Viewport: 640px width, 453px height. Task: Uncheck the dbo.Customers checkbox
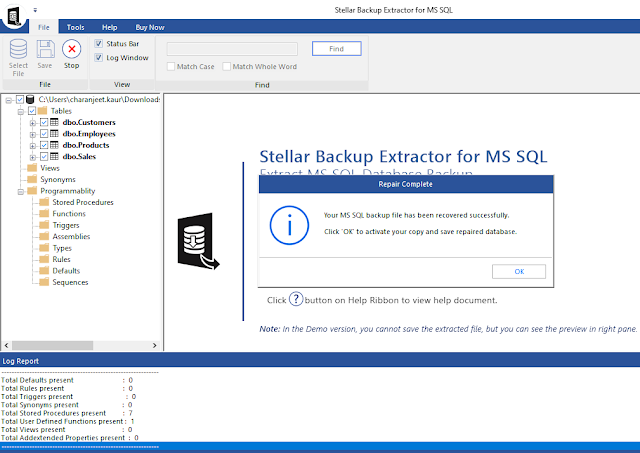click(44, 122)
